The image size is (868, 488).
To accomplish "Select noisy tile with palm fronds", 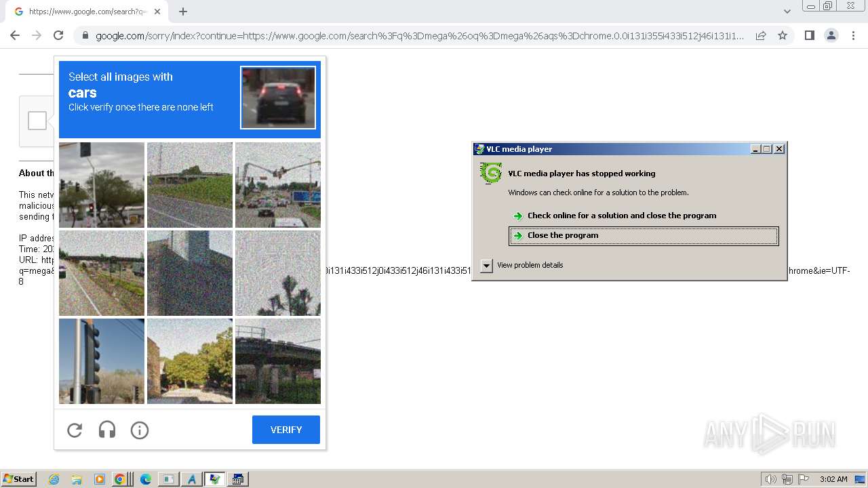I will point(278,273).
